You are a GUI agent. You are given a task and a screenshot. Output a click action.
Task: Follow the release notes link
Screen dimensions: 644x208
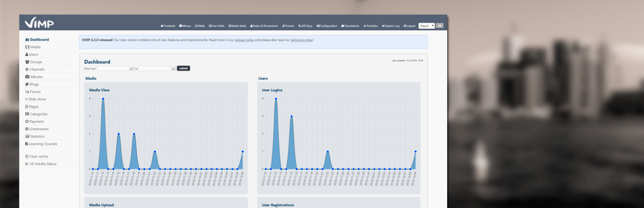pos(243,40)
